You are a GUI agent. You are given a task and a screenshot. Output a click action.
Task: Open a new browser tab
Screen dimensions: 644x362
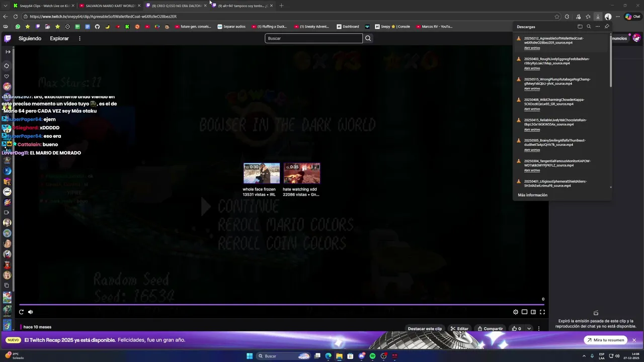[281, 6]
